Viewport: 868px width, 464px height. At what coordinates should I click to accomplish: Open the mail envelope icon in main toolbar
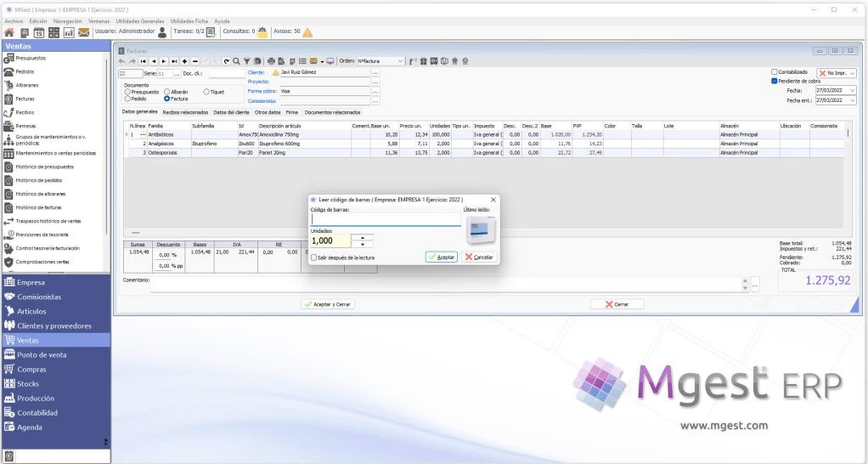(x=83, y=32)
